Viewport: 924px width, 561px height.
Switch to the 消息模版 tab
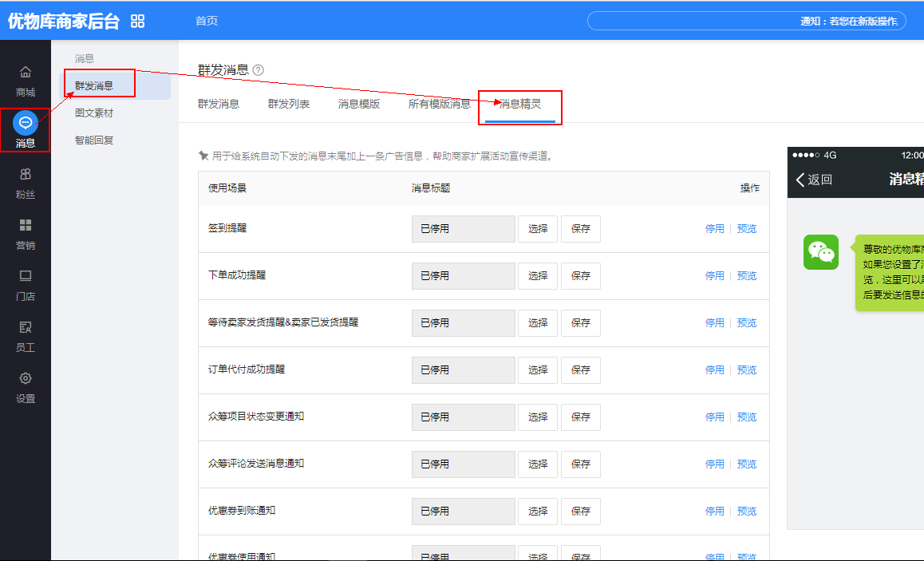click(359, 104)
